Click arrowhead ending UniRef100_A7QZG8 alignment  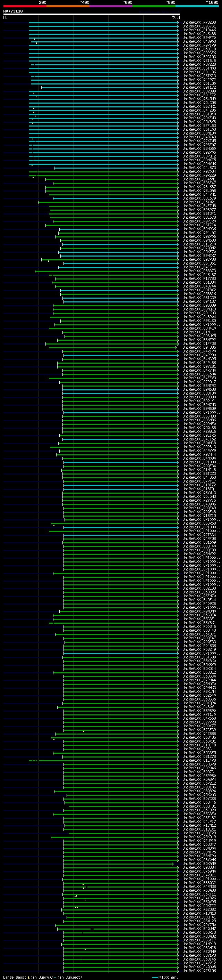click(178, 23)
